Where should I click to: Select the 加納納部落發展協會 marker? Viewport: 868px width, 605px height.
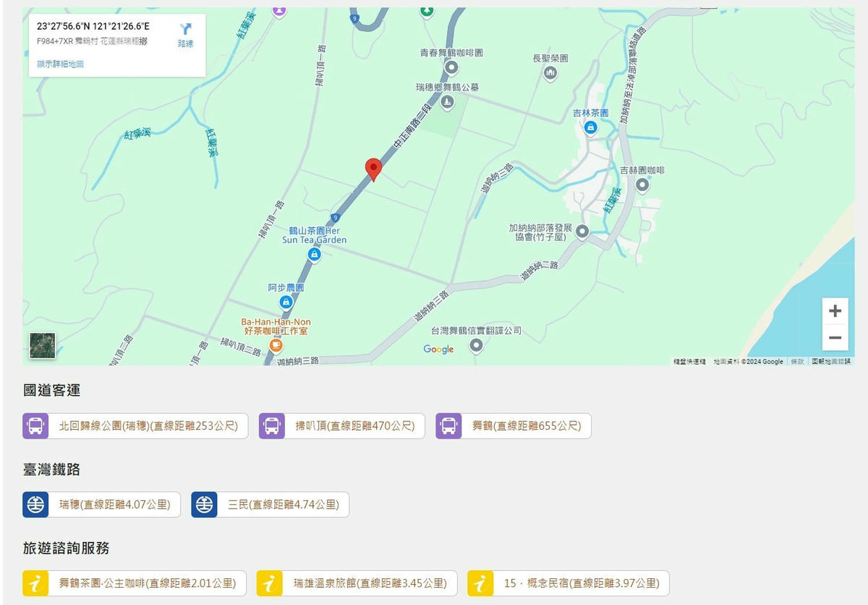[582, 231]
